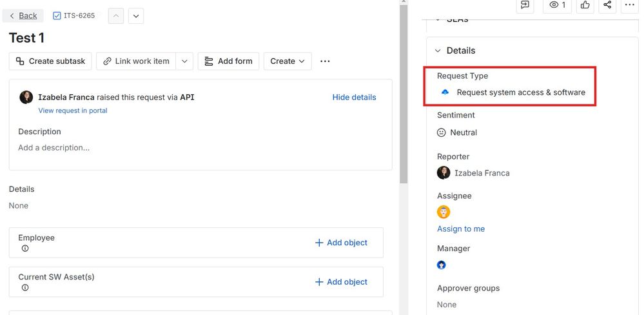Screen dimensions: 644x315
Task: Add object to Current SW Asset(s) field
Action: (x=341, y=281)
